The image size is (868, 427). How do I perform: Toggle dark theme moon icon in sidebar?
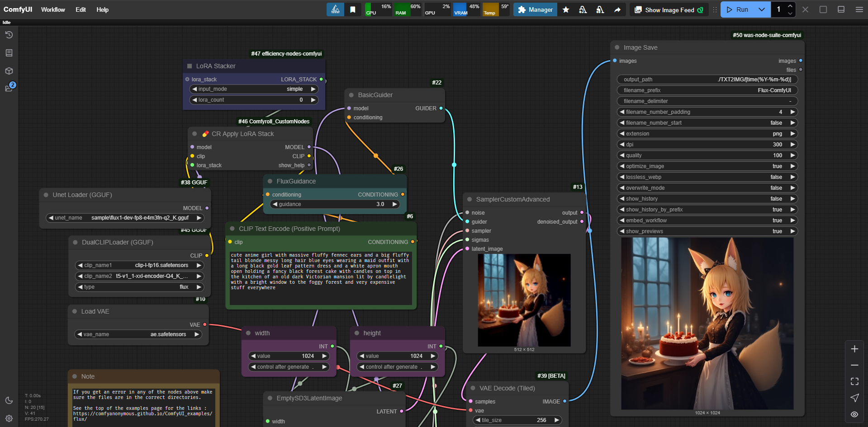click(9, 400)
